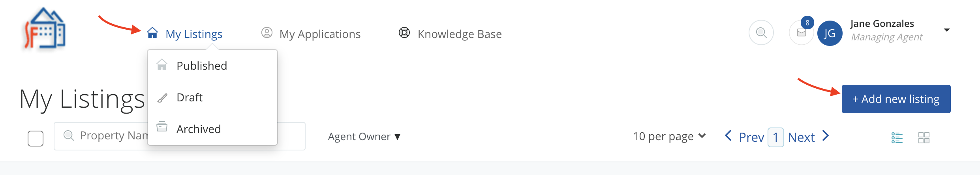
Task: Click the Knowledge Base lifebuoy icon
Action: (404, 33)
